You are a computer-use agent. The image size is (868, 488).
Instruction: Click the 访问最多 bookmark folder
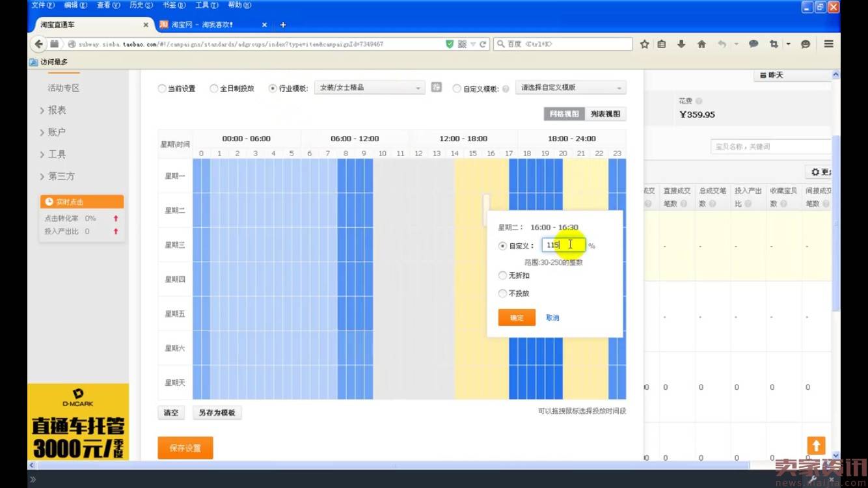(49, 62)
